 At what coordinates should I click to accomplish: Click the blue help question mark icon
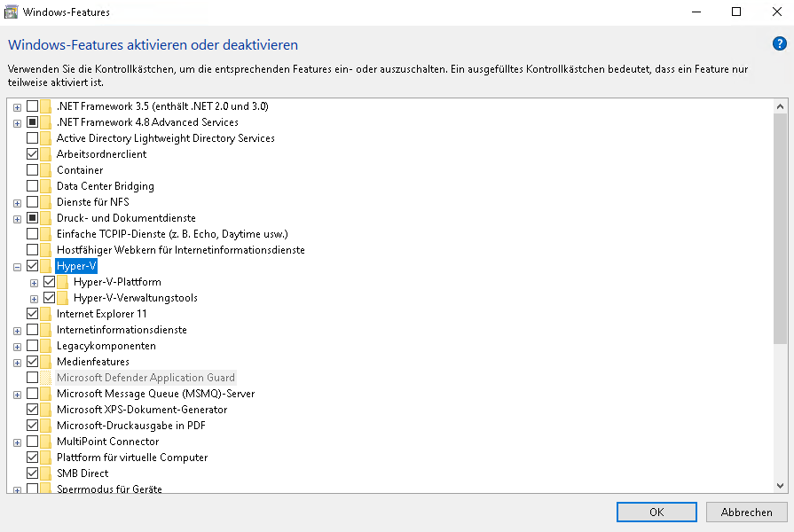[x=779, y=43]
